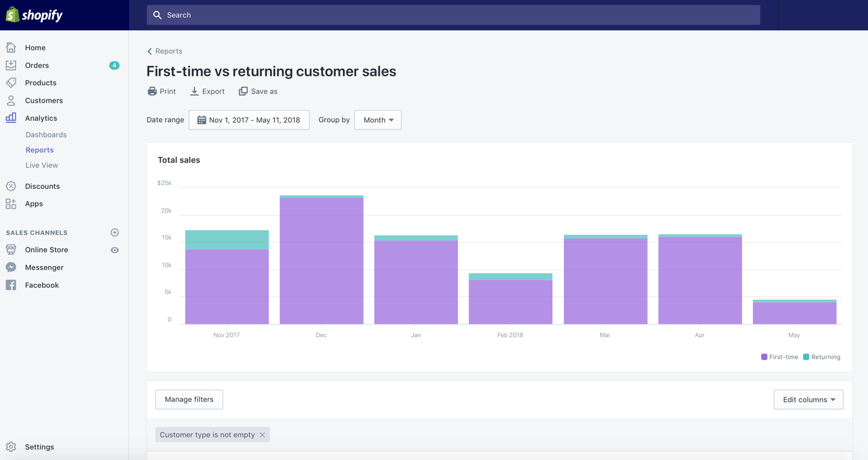
Task: Click the Feb 2018 sales bar
Action: 510,299
